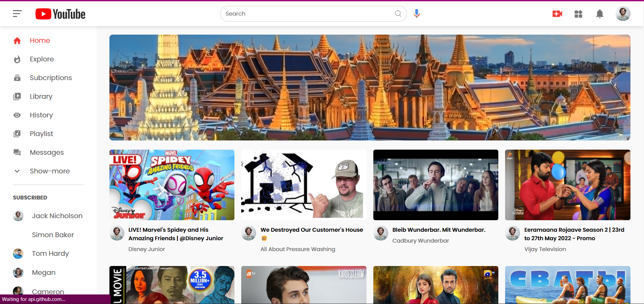
Task: Click the search magnifier icon
Action: click(x=398, y=14)
